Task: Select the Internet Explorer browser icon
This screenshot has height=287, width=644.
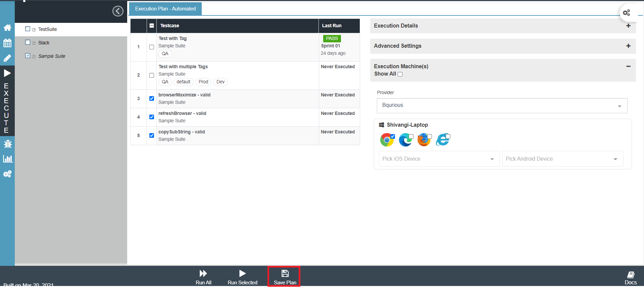Action: 443,140
